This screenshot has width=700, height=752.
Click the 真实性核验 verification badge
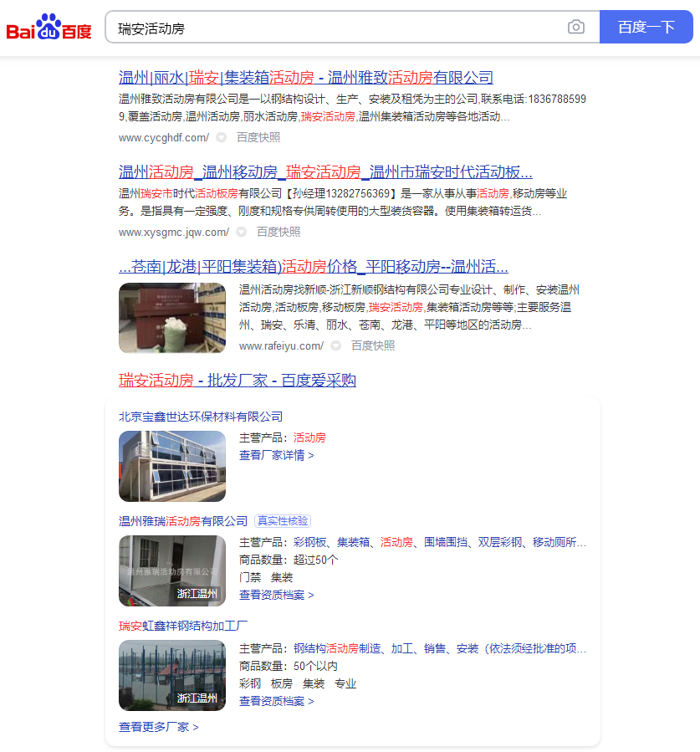[283, 521]
